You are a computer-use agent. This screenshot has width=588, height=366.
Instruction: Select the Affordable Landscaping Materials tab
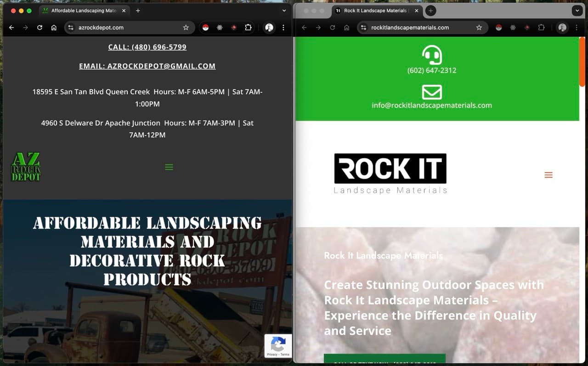[x=84, y=11]
